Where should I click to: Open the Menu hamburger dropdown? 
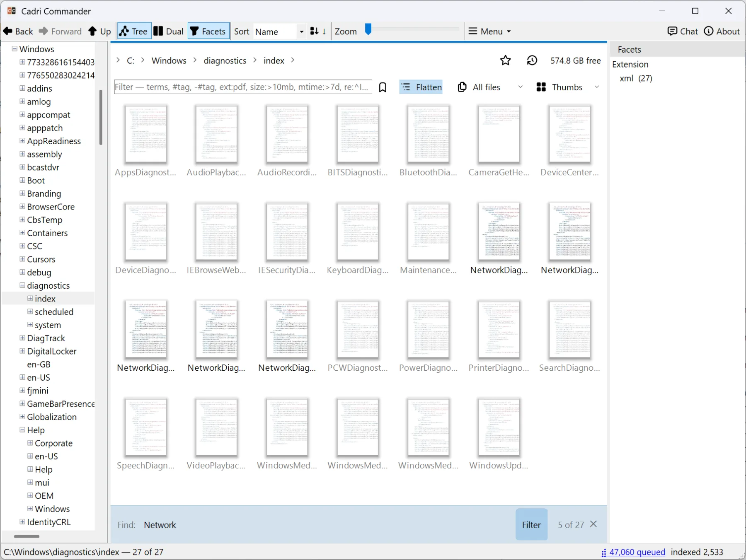(489, 31)
